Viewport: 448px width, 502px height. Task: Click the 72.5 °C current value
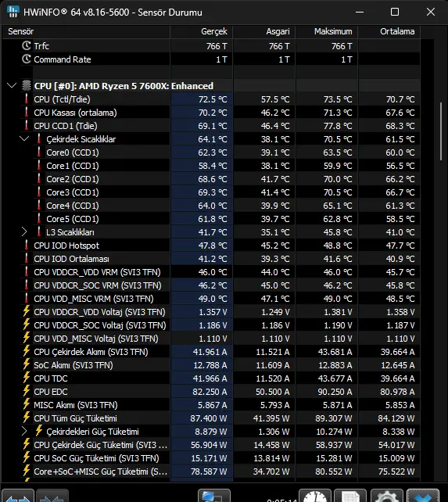tap(213, 99)
